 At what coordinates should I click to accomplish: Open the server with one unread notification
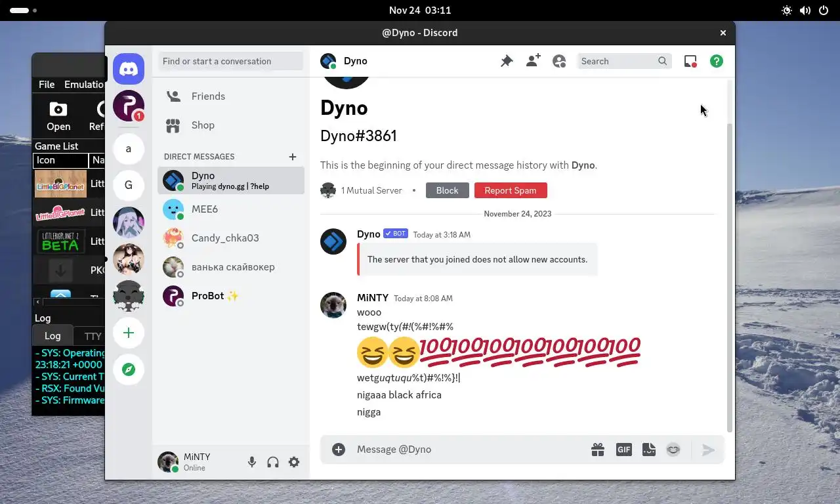coord(129,106)
